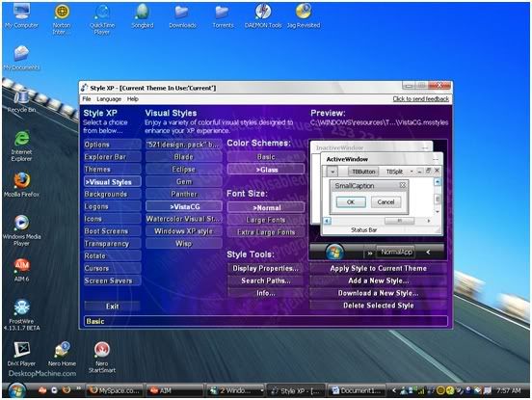Open My Documents desktop icon

pyautogui.click(x=21, y=58)
